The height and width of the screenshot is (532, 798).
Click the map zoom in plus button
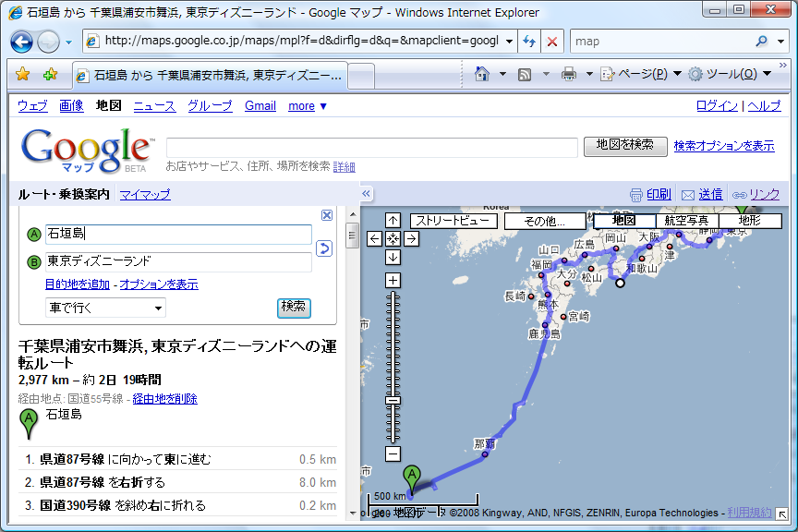click(x=393, y=280)
